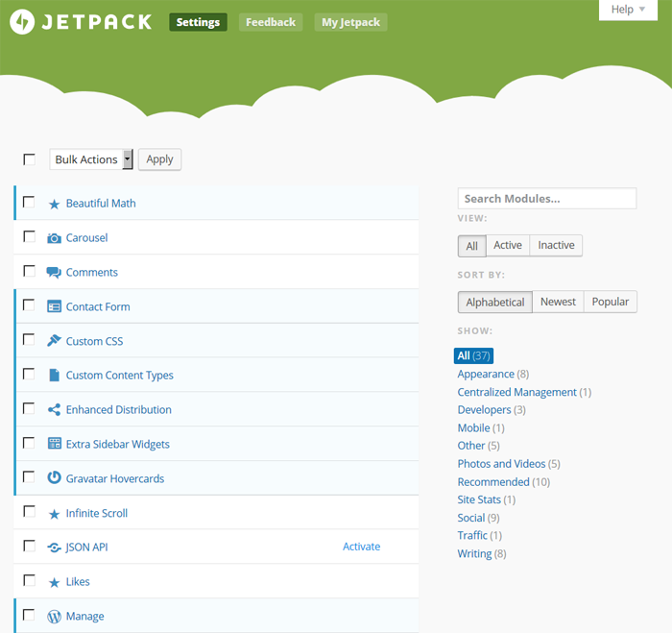Open the Beautiful Math module name
The image size is (672, 633).
[x=101, y=204]
